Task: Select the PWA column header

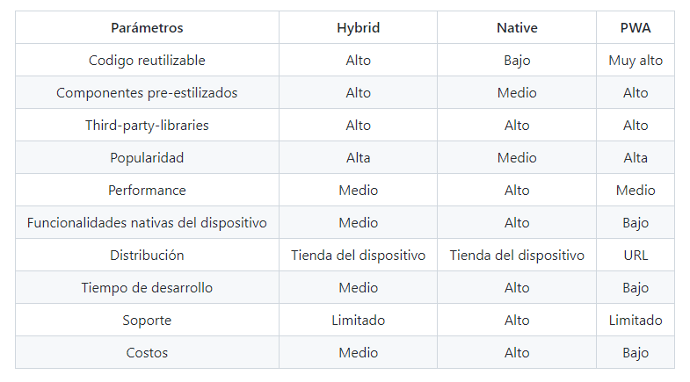Action: tap(635, 28)
